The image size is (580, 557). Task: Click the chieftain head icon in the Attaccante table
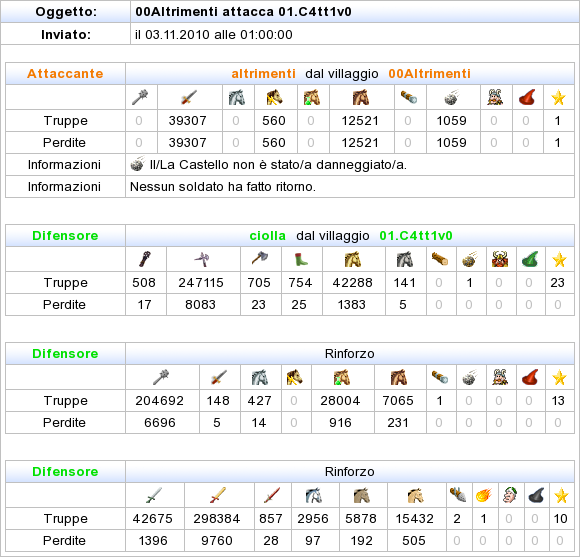495,97
